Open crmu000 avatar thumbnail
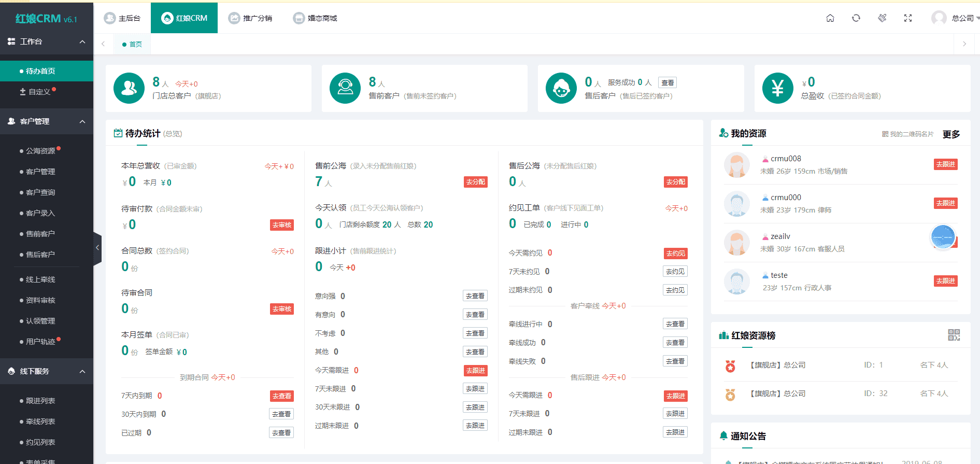The height and width of the screenshot is (464, 980). 736,204
